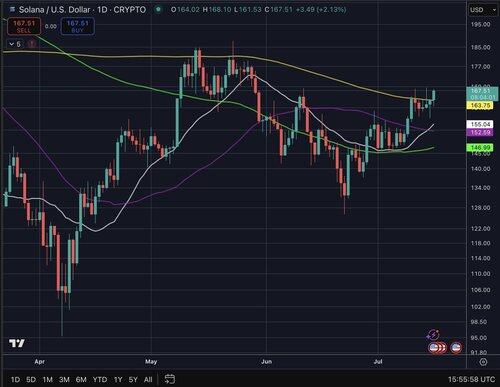The height and width of the screenshot is (387, 500).
Task: Open the go-to-date calendar icon
Action: tap(170, 379)
